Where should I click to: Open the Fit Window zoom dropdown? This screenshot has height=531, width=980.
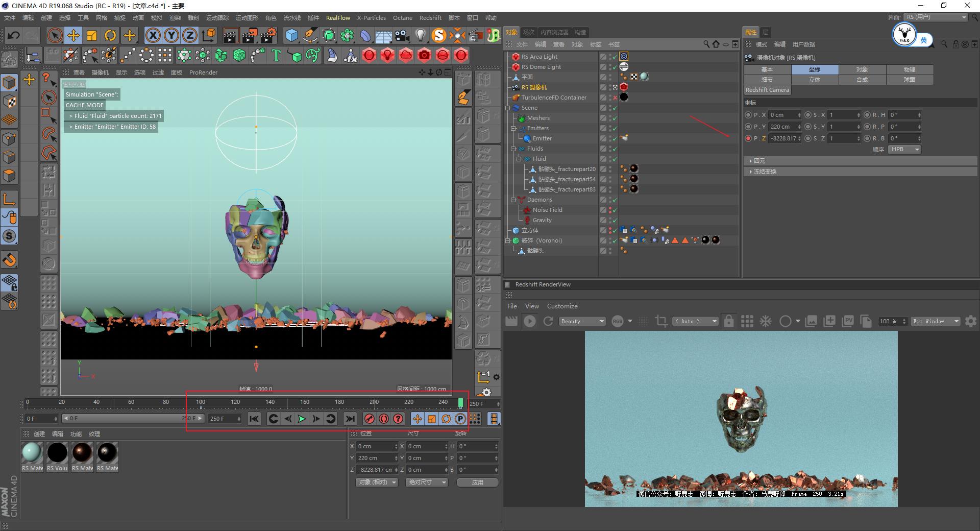point(935,321)
